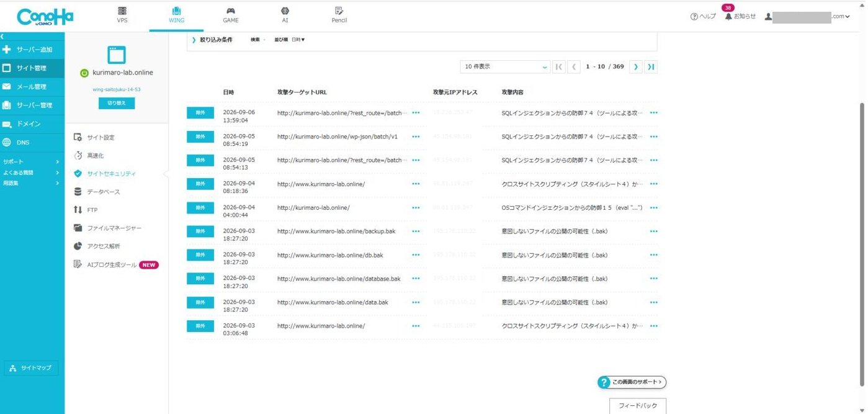
Task: Expand URL ellipsis on the db.bak row
Action: click(x=416, y=255)
